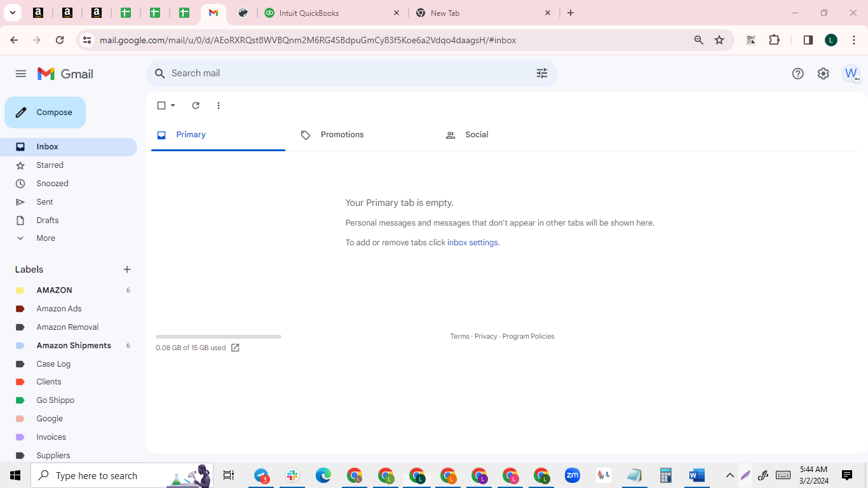The height and width of the screenshot is (488, 868).
Task: Open a new browser tab with plus
Action: tap(571, 13)
